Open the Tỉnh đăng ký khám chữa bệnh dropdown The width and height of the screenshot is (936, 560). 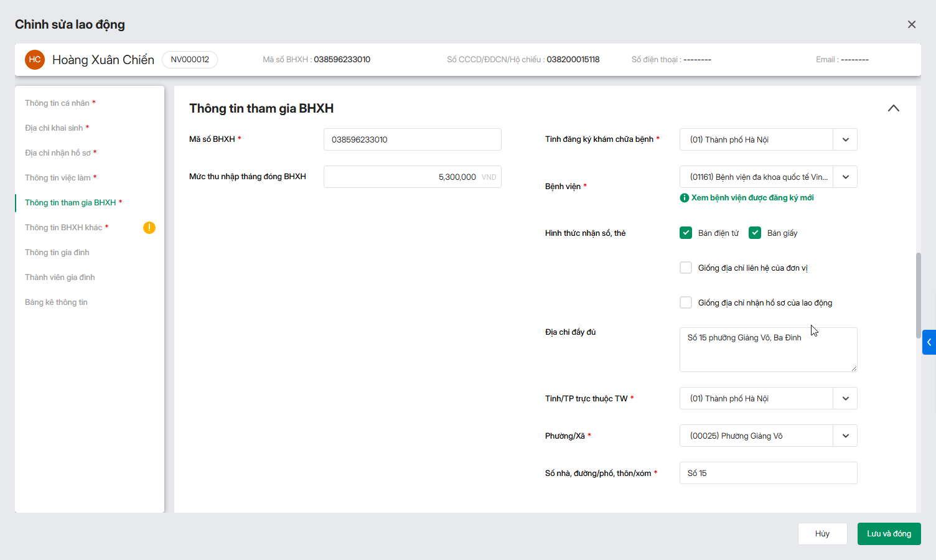(x=845, y=139)
